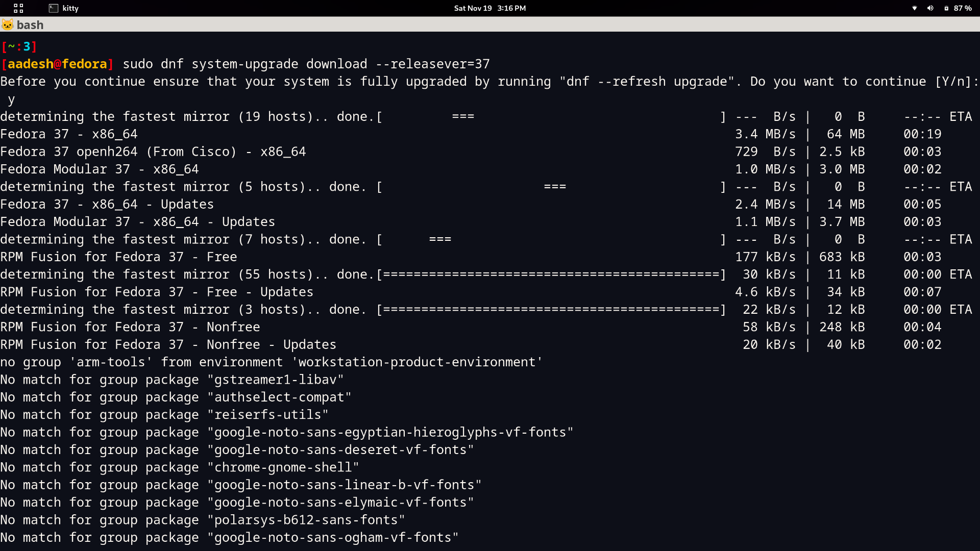Image resolution: width=980 pixels, height=551 pixels.
Task: Click the sudo dnf system-upgrade command text
Action: tap(306, 64)
